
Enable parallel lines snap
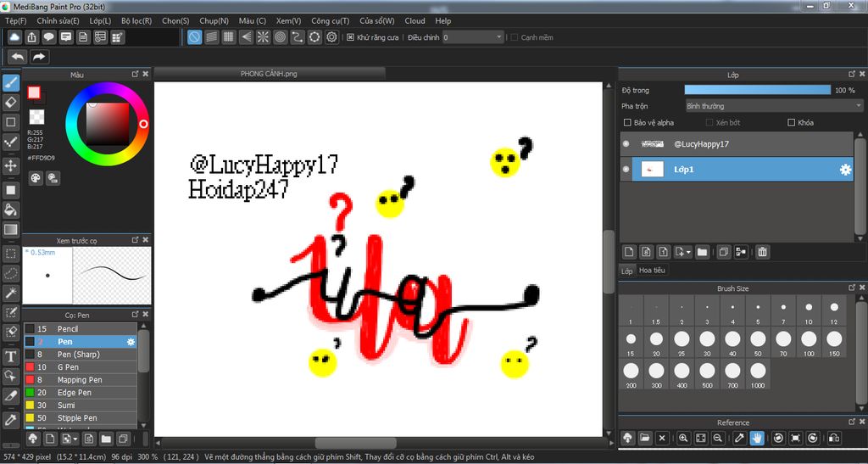(x=211, y=37)
